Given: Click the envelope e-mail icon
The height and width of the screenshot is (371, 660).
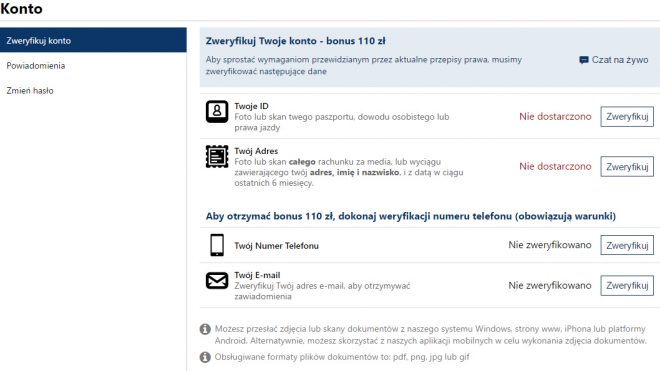Looking at the screenshot, I should (x=217, y=280).
